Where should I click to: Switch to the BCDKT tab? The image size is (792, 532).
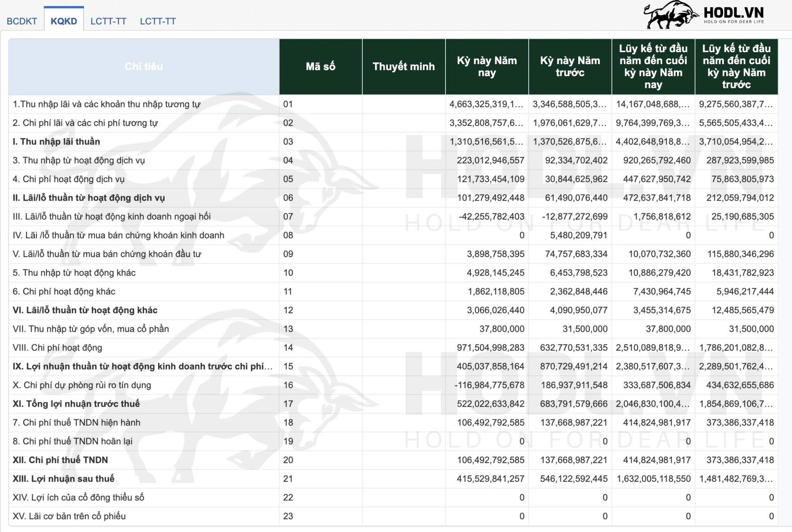tap(22, 21)
